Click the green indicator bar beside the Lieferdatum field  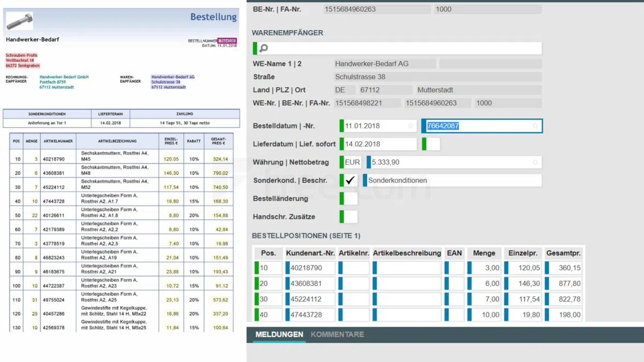[x=340, y=144]
